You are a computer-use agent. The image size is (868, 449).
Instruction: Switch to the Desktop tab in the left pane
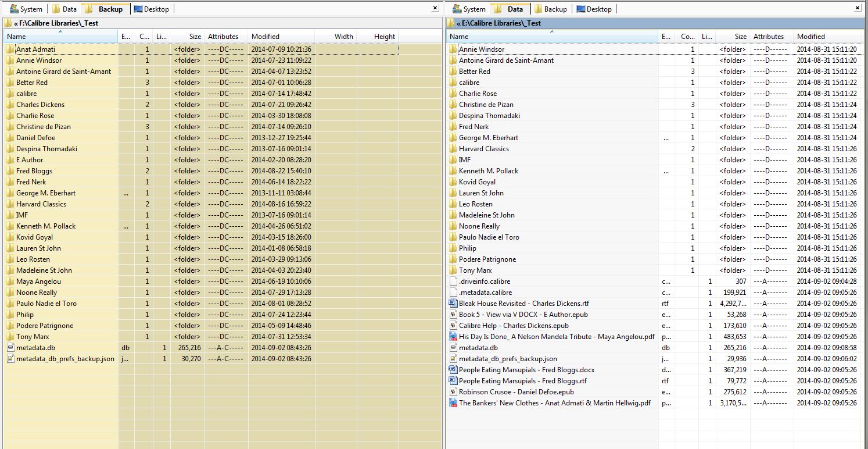[152, 9]
